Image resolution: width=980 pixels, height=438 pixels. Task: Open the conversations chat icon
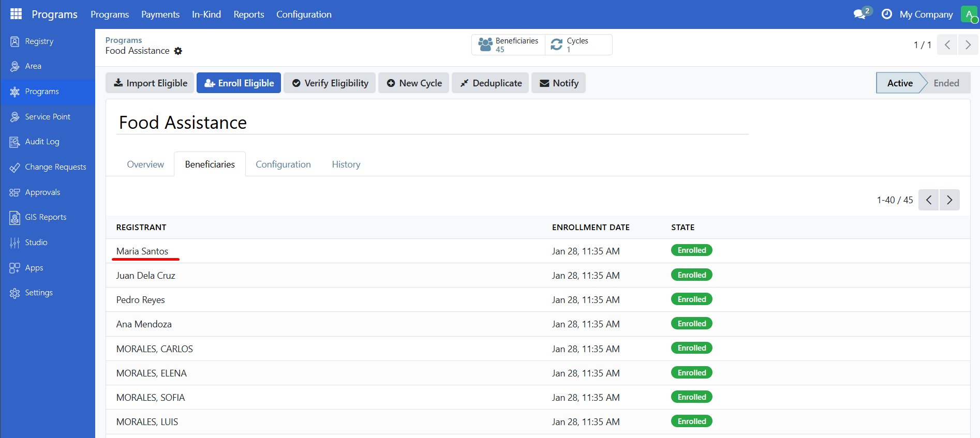point(860,14)
